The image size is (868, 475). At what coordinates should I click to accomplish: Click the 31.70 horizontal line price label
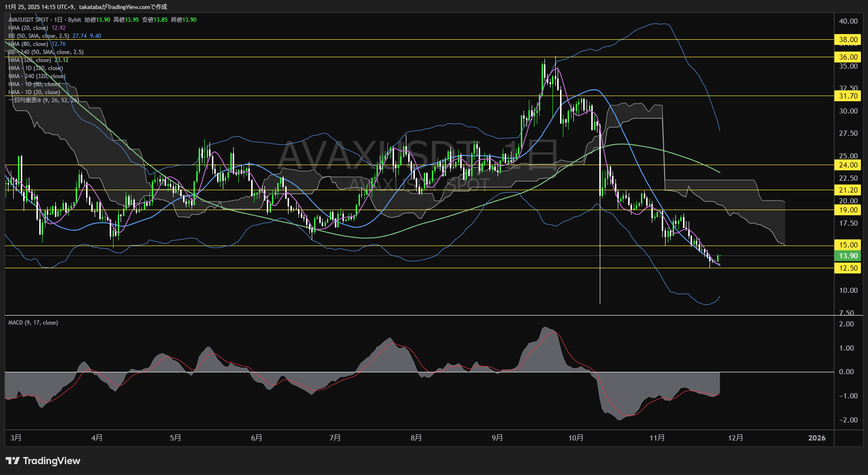click(848, 96)
